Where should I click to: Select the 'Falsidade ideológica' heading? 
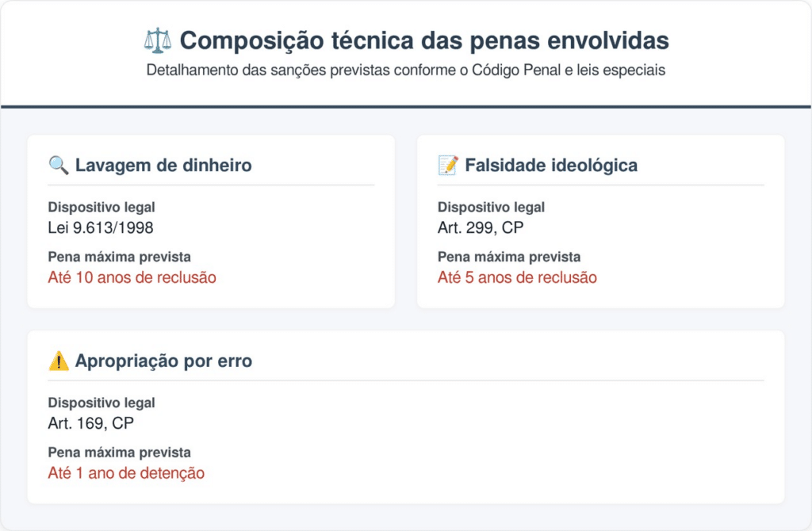551,165
